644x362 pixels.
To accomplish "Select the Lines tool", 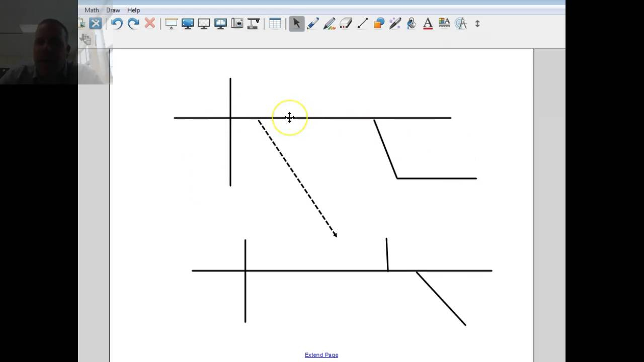I will pyautogui.click(x=362, y=23).
